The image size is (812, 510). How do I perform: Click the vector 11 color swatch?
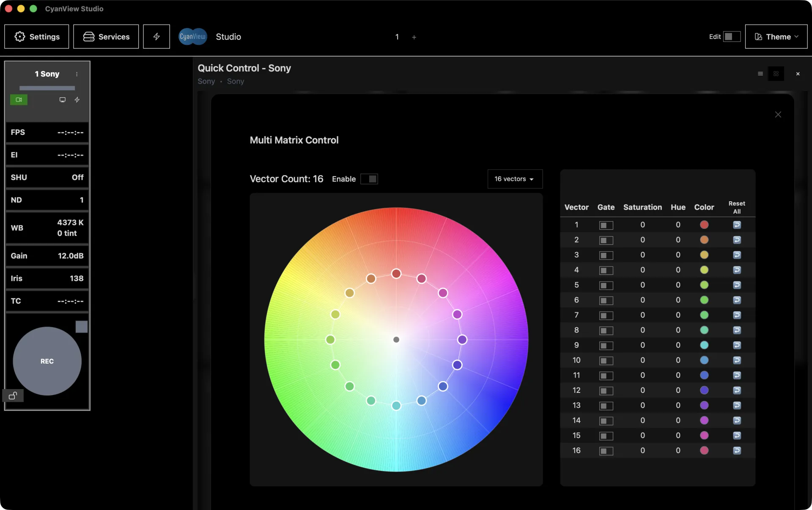coord(704,376)
